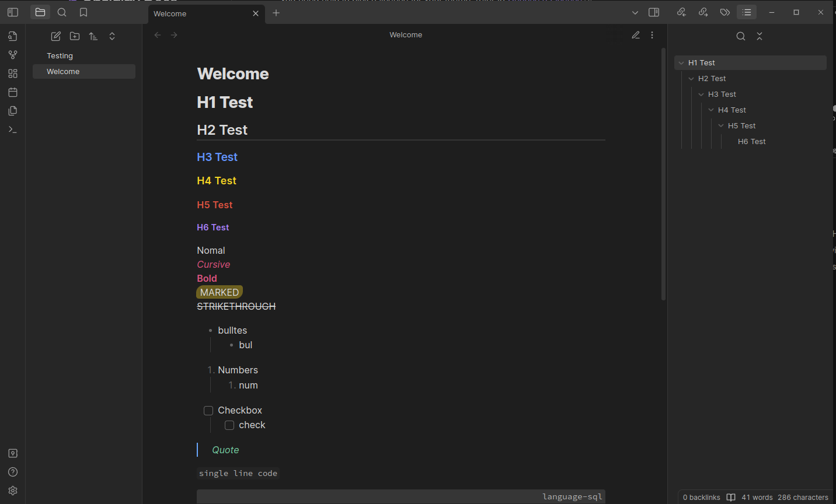Tick the Checkbox task item
This screenshot has width=836, height=504.
(208, 411)
